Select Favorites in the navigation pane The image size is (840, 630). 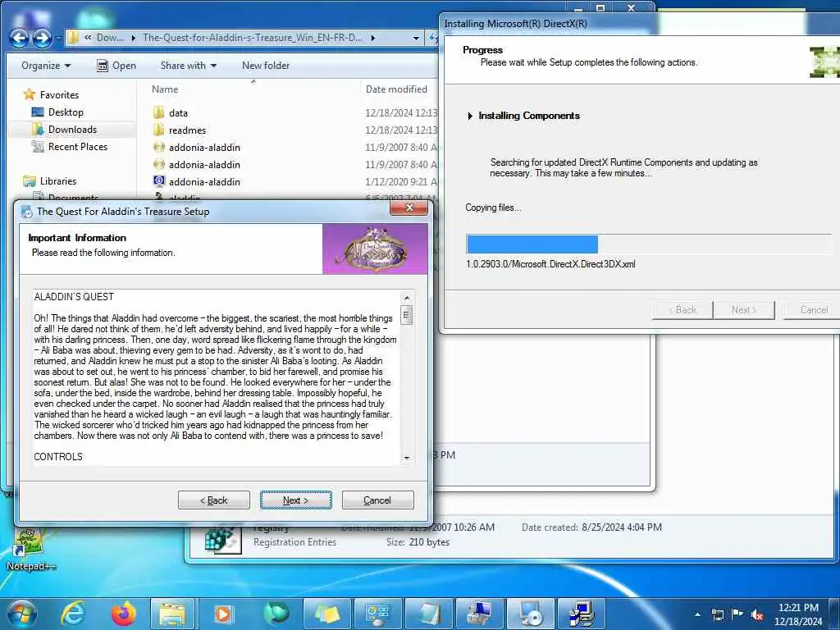pyautogui.click(x=59, y=95)
